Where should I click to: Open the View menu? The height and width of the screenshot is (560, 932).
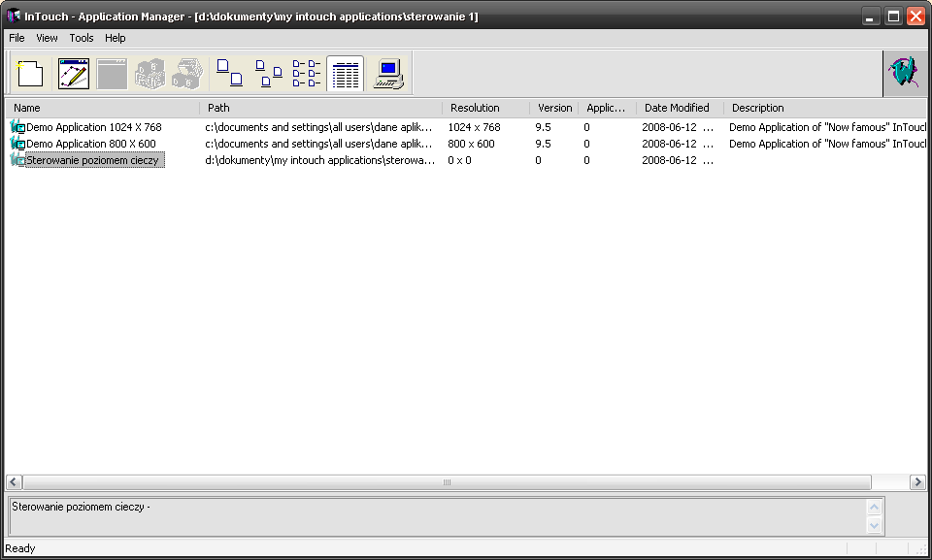pos(47,38)
